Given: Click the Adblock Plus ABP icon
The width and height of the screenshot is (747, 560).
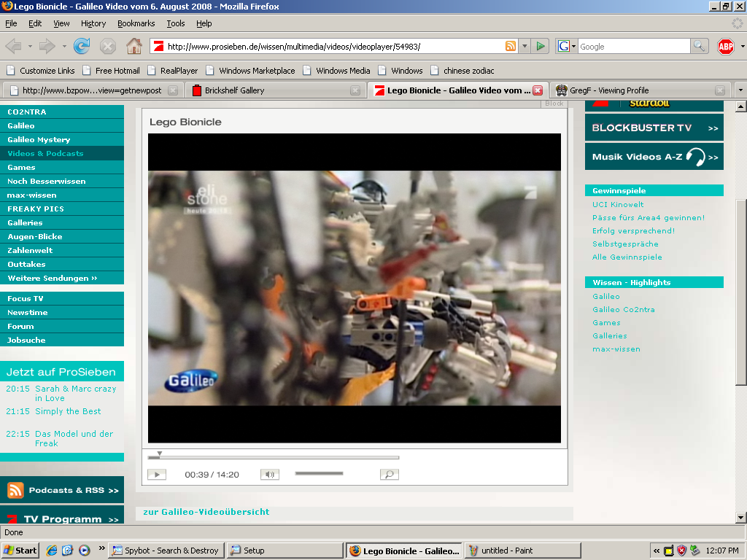Looking at the screenshot, I should pos(726,46).
